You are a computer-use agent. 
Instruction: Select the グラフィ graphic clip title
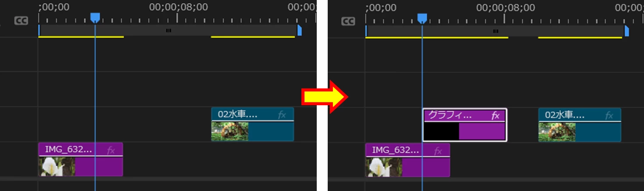[450, 115]
